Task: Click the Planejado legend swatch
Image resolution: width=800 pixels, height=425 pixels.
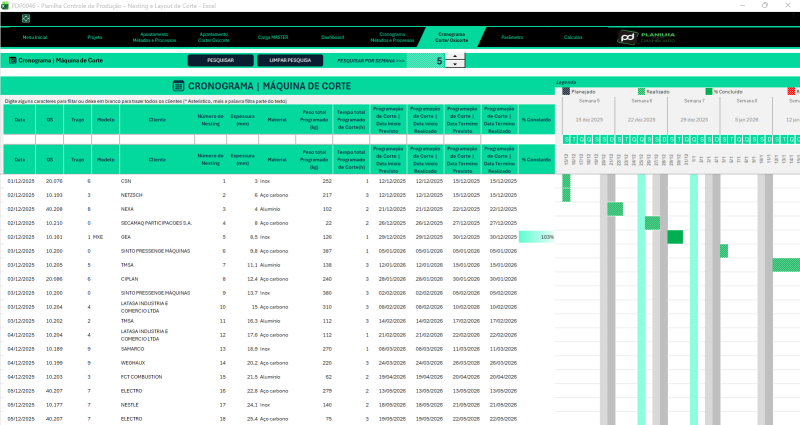Action: [566, 91]
